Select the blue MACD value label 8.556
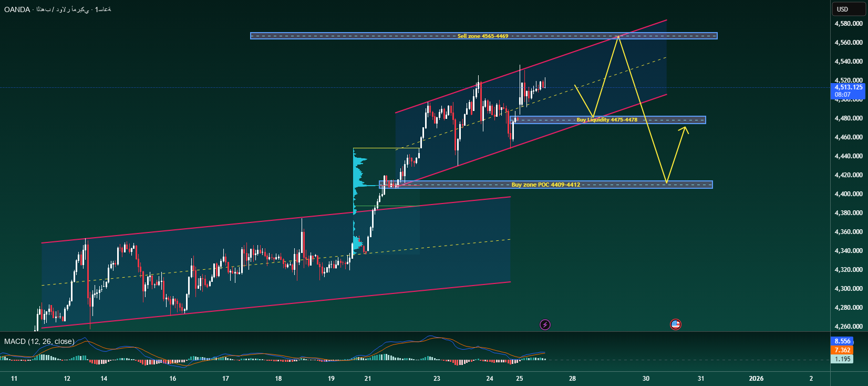The height and width of the screenshot is (386, 868). [x=842, y=341]
